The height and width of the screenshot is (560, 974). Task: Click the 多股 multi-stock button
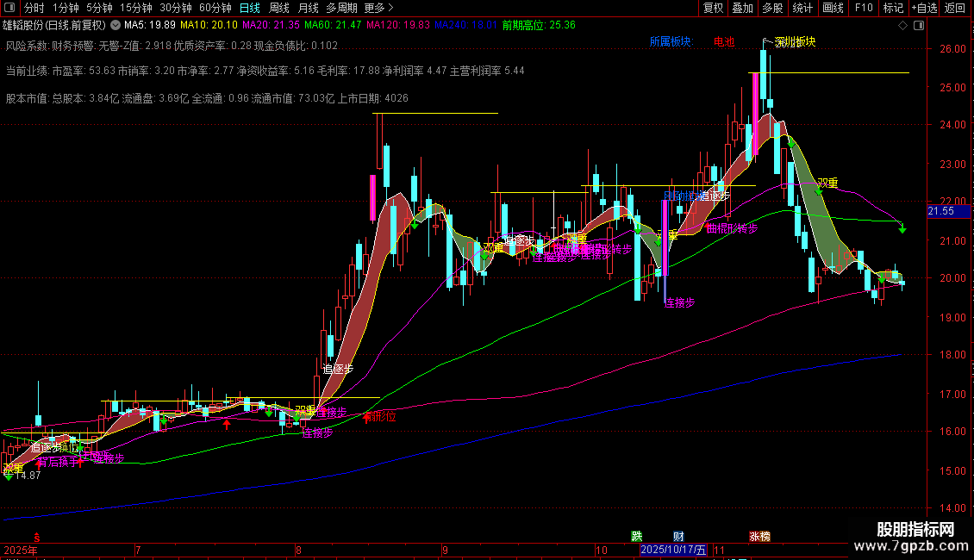point(773,8)
